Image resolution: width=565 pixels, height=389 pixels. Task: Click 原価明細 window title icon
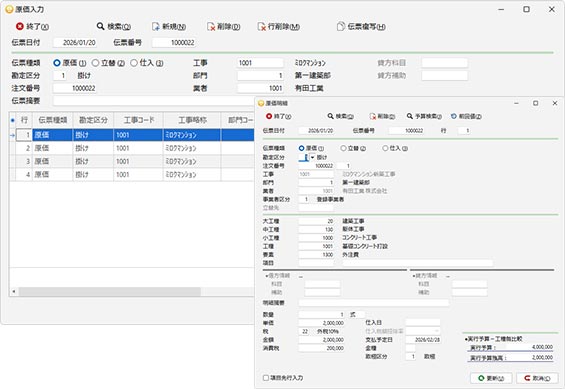261,103
